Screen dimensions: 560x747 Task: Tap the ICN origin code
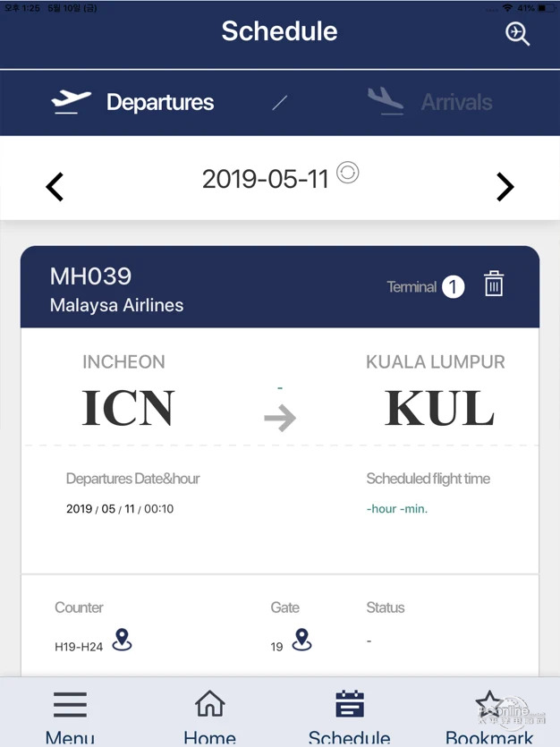tap(128, 408)
